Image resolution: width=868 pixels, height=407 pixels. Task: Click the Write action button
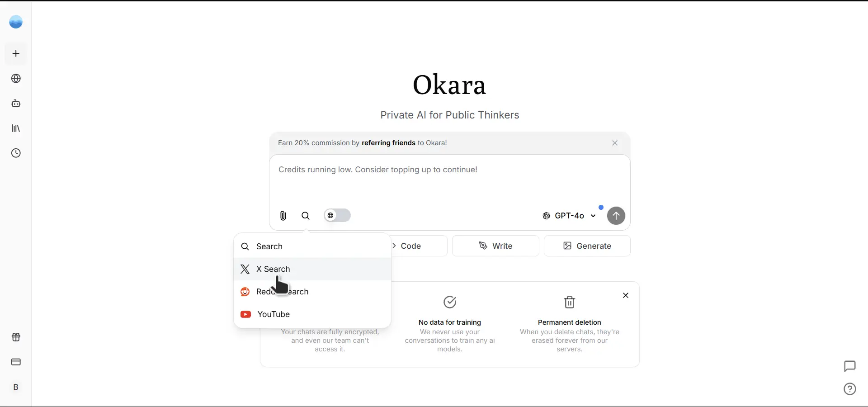pyautogui.click(x=495, y=246)
